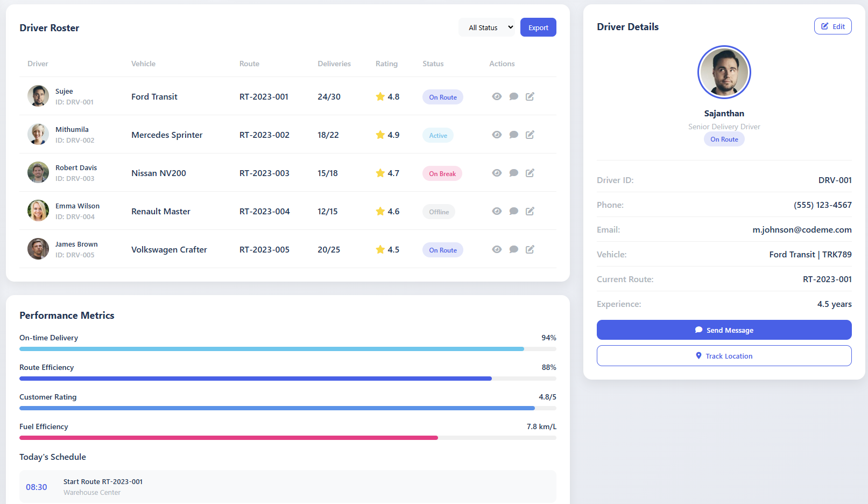Viewport: 868px width, 504px height.
Task: Edit Sujee's record with pencil icon
Action: tap(530, 96)
